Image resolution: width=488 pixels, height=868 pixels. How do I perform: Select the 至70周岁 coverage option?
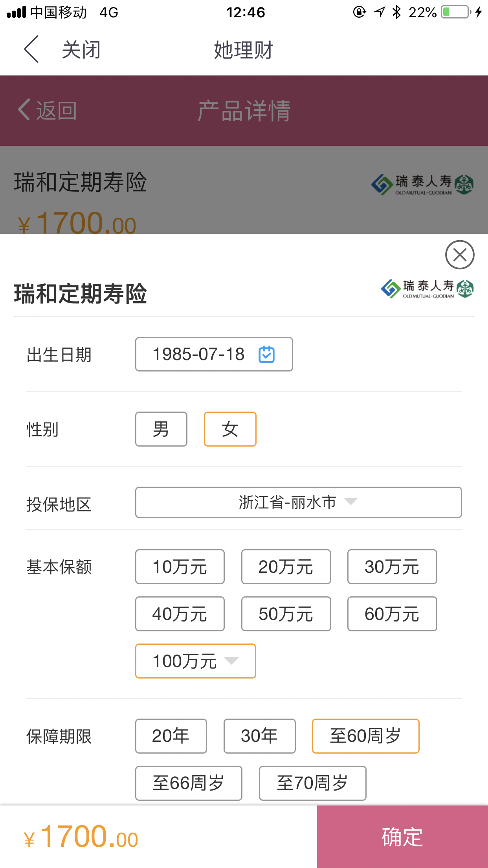point(313,783)
